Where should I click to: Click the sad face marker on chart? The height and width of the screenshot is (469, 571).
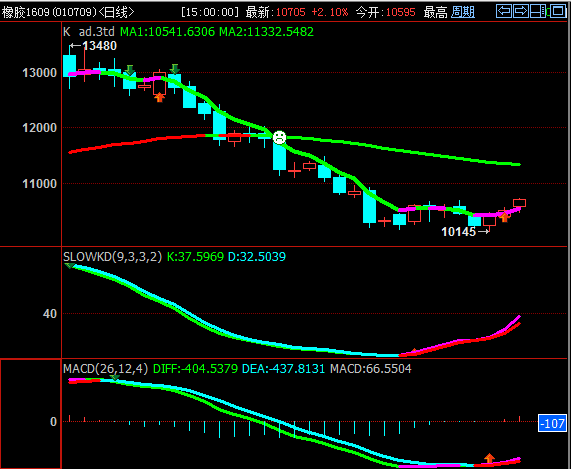[279, 138]
